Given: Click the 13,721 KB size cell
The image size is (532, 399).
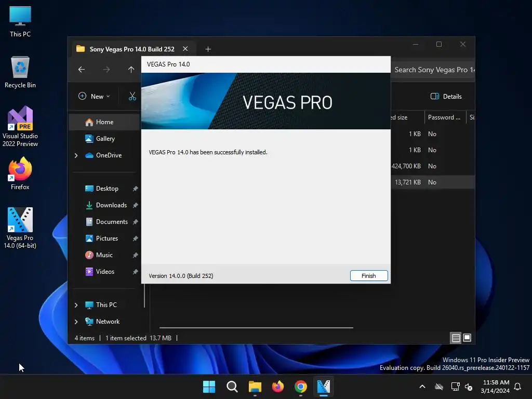Looking at the screenshot, I should click(408, 182).
